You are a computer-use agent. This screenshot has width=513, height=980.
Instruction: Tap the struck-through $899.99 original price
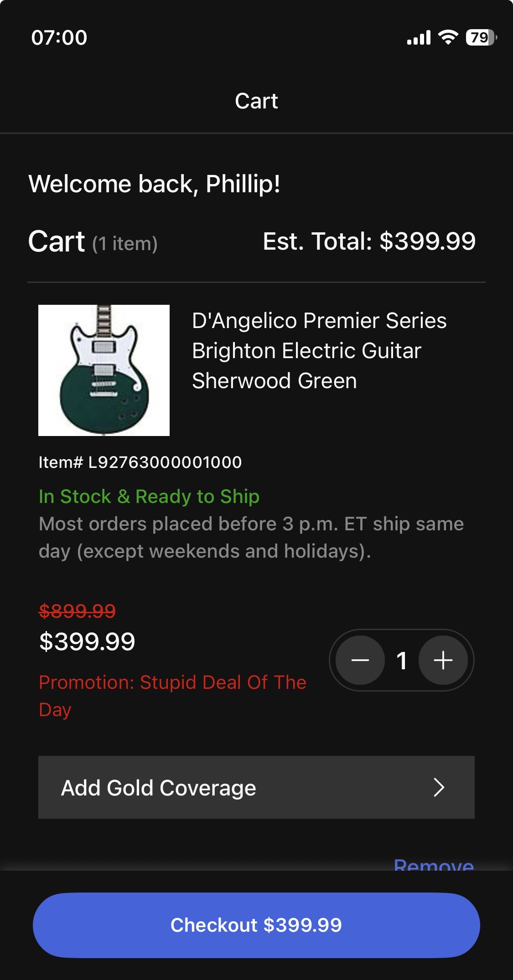(x=78, y=611)
